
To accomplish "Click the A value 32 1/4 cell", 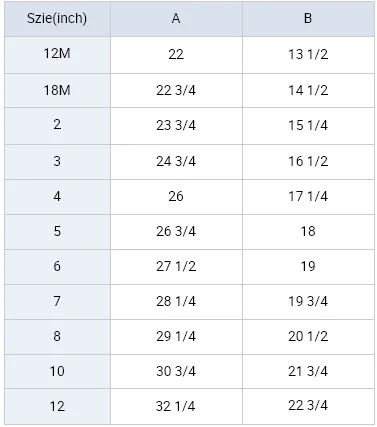I will click(x=176, y=406).
